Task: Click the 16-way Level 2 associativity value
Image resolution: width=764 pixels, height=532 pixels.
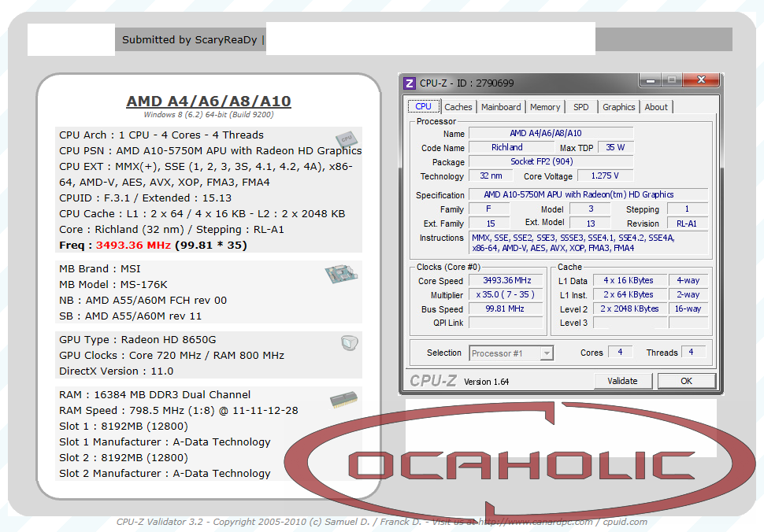Action: pyautogui.click(x=688, y=308)
